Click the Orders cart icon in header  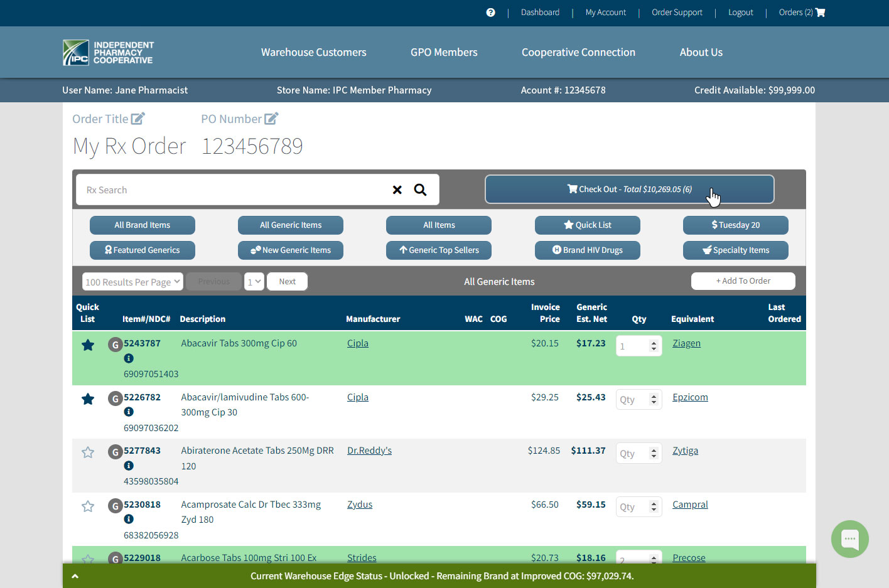[820, 13]
